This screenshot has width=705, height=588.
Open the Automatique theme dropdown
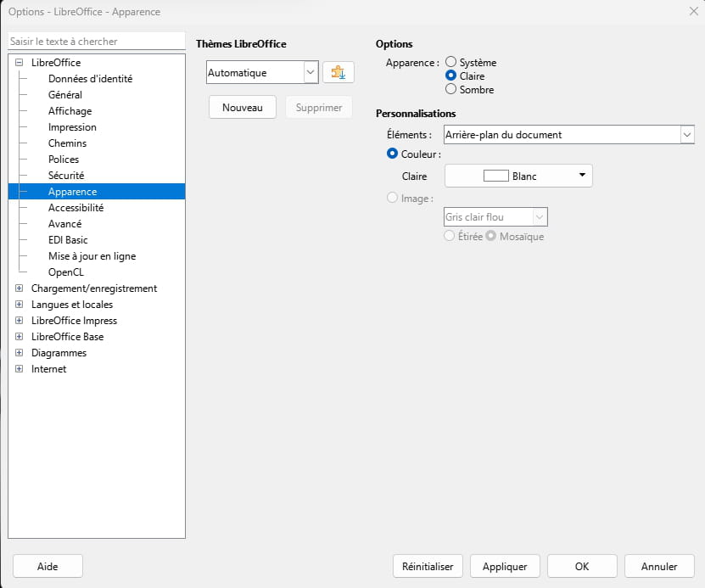pos(262,72)
